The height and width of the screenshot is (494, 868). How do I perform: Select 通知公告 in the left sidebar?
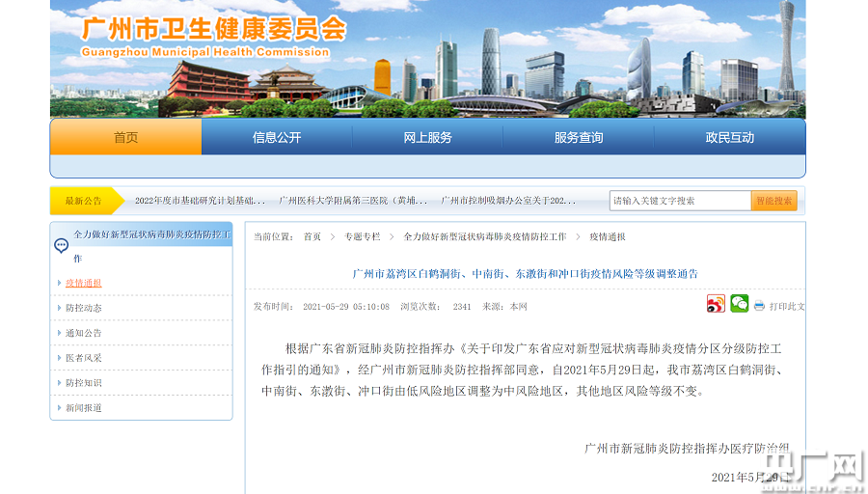(83, 333)
